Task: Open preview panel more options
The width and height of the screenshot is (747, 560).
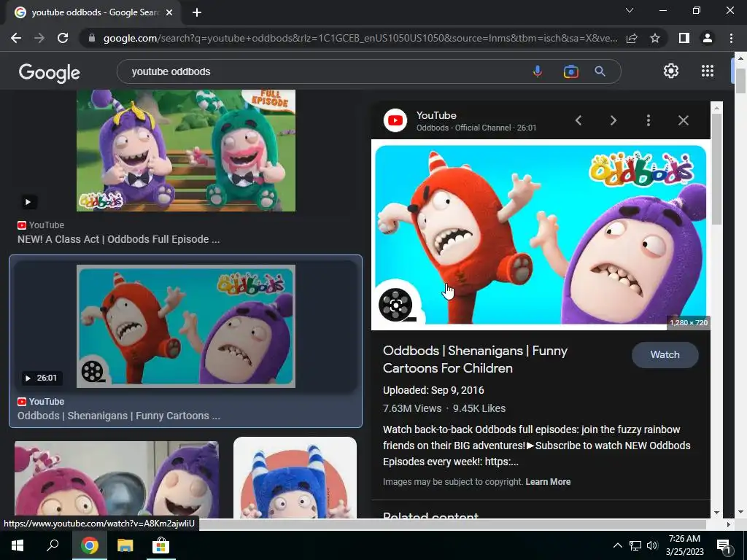Action: tap(649, 120)
